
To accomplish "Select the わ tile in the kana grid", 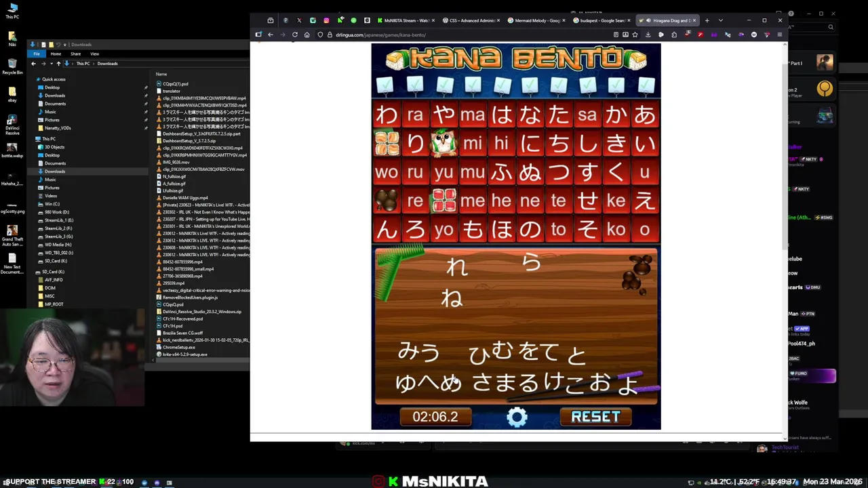I will click(387, 115).
